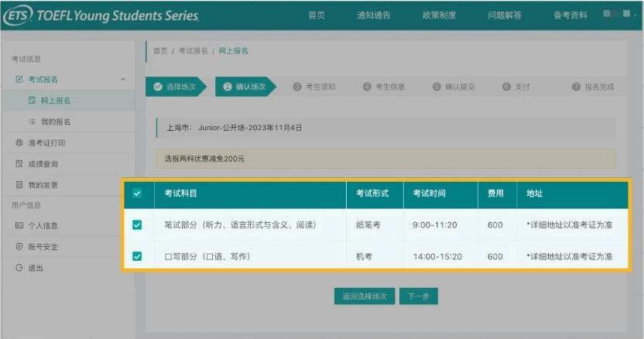Click the logout icon beside 退出
644x339 pixels.
(19, 268)
